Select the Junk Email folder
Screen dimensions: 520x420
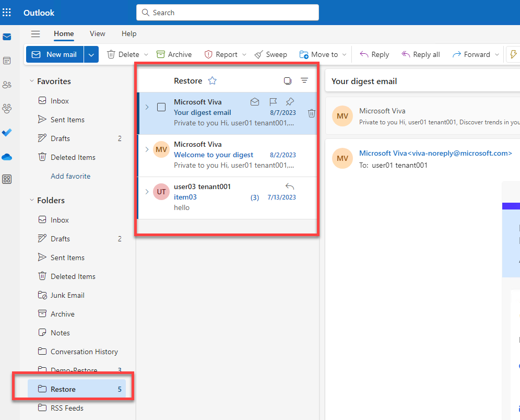pyautogui.click(x=67, y=295)
